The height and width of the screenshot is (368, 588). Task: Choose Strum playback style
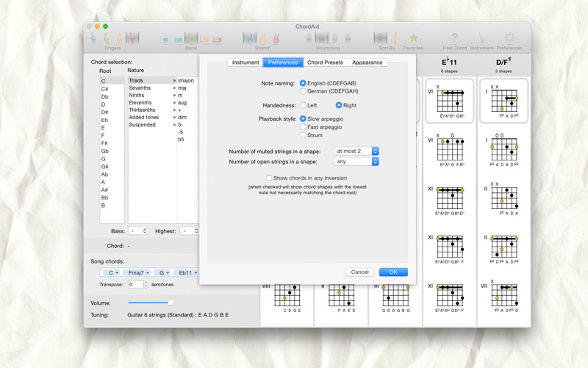[303, 135]
